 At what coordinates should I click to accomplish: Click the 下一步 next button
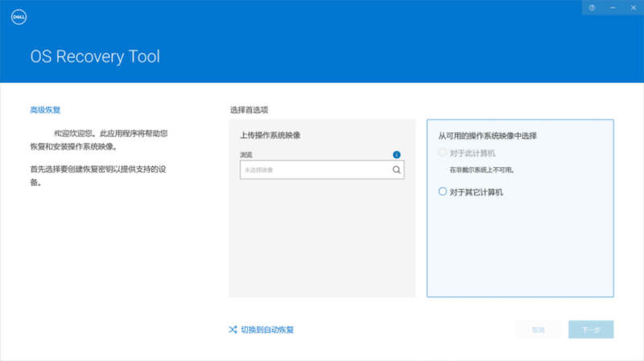click(591, 330)
